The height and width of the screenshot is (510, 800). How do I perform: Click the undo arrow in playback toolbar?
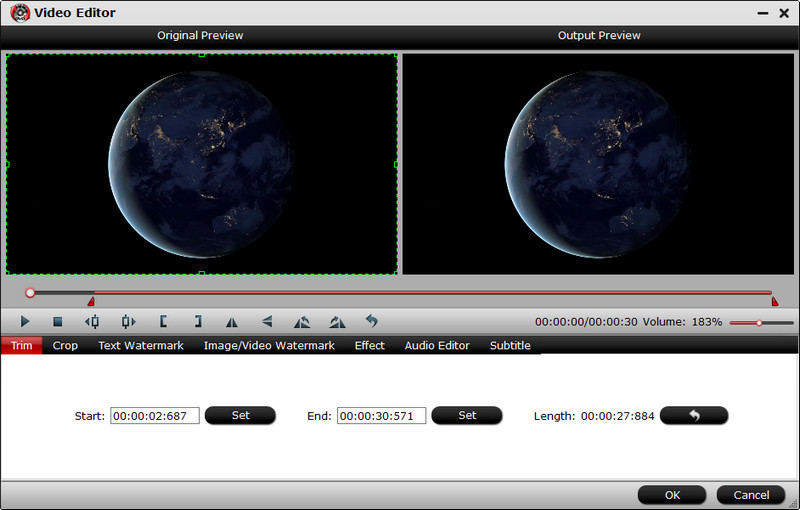(x=371, y=322)
